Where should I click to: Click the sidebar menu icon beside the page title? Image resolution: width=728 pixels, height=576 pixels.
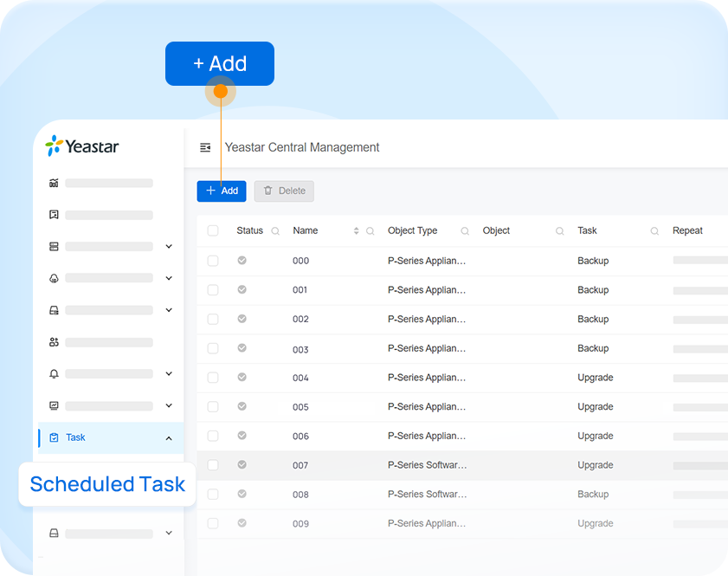point(205,147)
